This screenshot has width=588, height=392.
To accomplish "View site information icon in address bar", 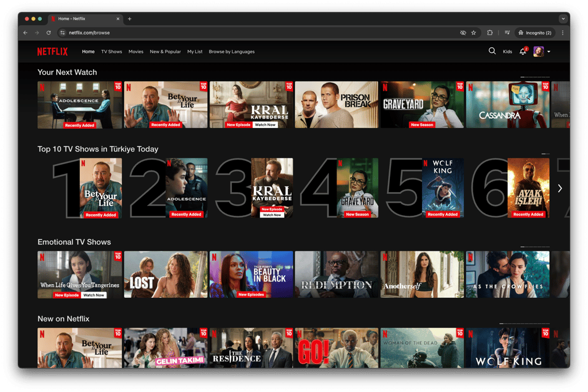I will pyautogui.click(x=63, y=33).
